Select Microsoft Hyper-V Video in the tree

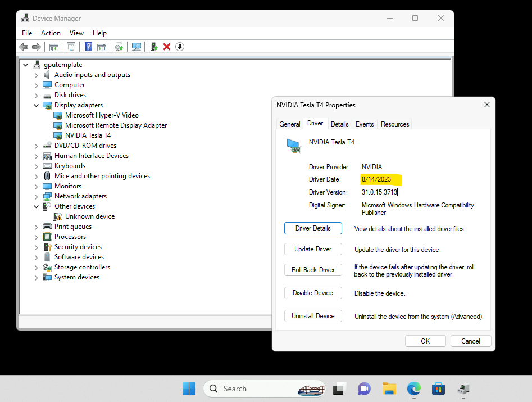pyautogui.click(x=102, y=115)
